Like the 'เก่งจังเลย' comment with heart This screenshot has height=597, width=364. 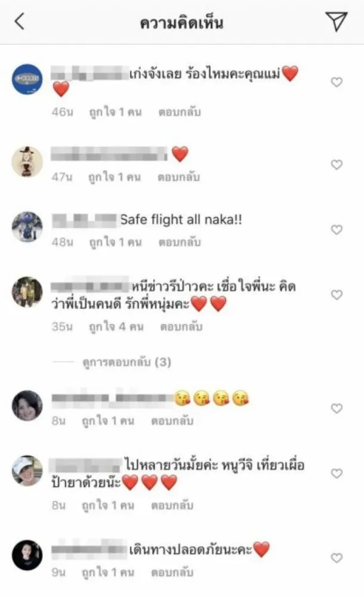pos(337,82)
